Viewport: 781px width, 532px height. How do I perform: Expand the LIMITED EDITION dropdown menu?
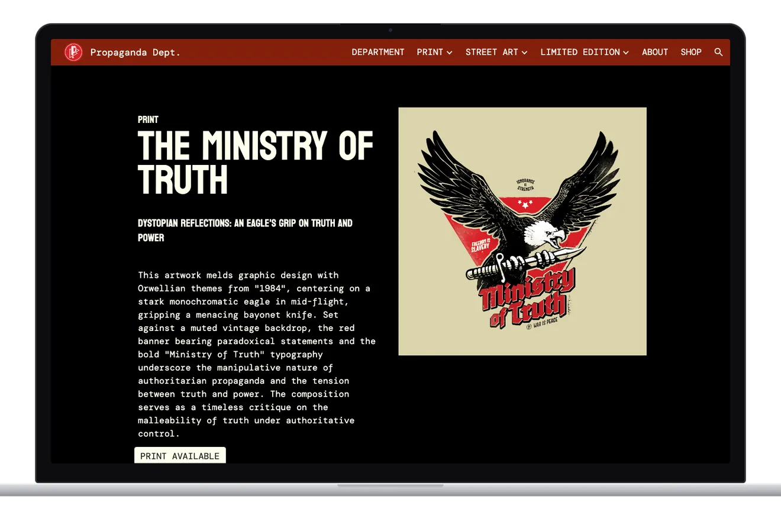(x=585, y=52)
